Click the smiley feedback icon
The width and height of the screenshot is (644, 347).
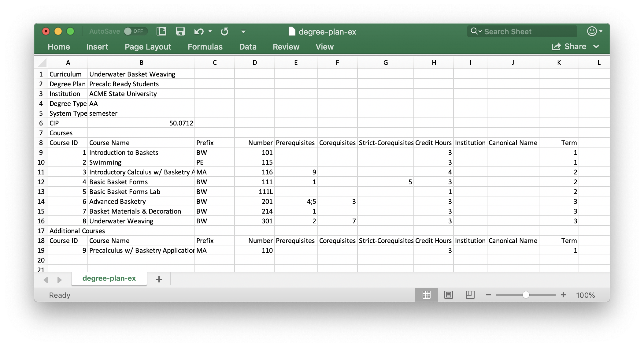[592, 31]
